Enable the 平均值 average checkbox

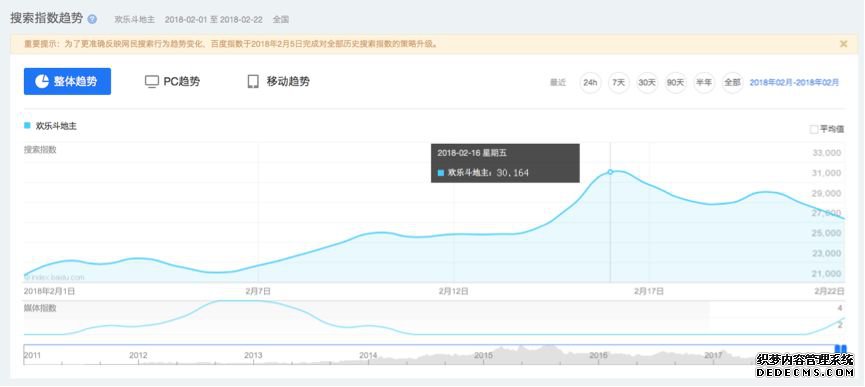coord(814,130)
